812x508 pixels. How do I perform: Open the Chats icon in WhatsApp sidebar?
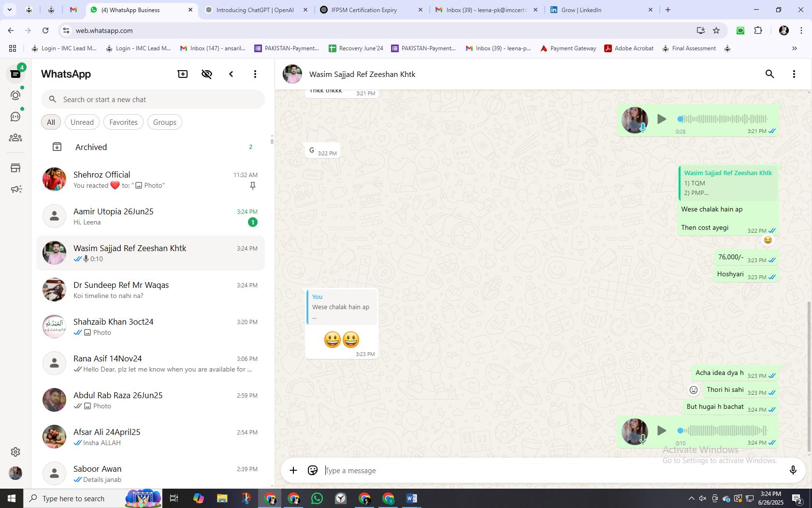(15, 74)
